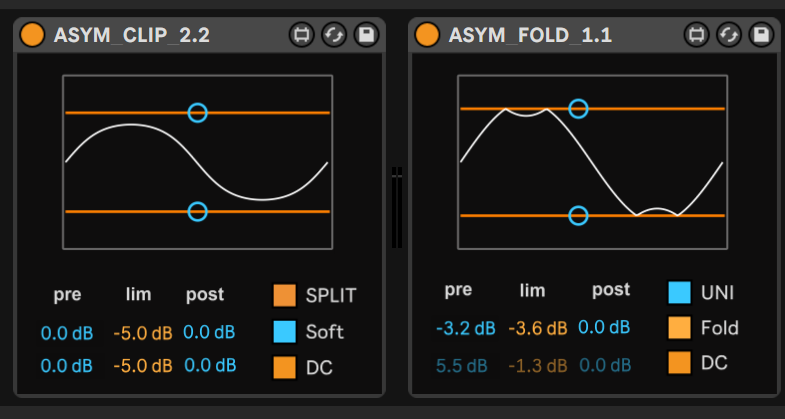Save the ASYM_FOLD preset via disk icon
Image resolution: width=785 pixels, height=419 pixels.
point(761,35)
